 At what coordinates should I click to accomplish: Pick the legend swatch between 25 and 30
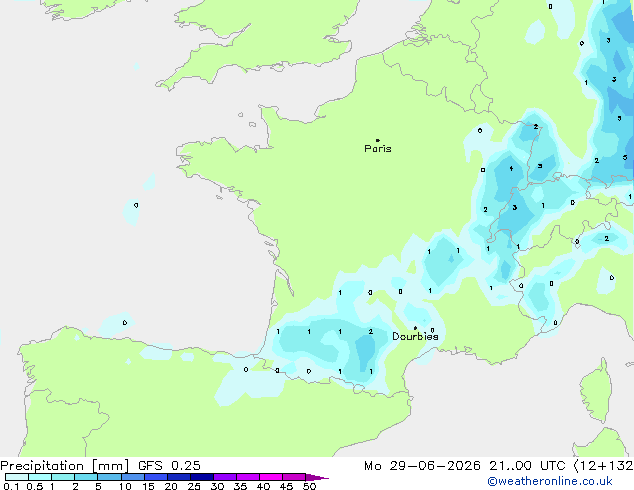[202, 477]
